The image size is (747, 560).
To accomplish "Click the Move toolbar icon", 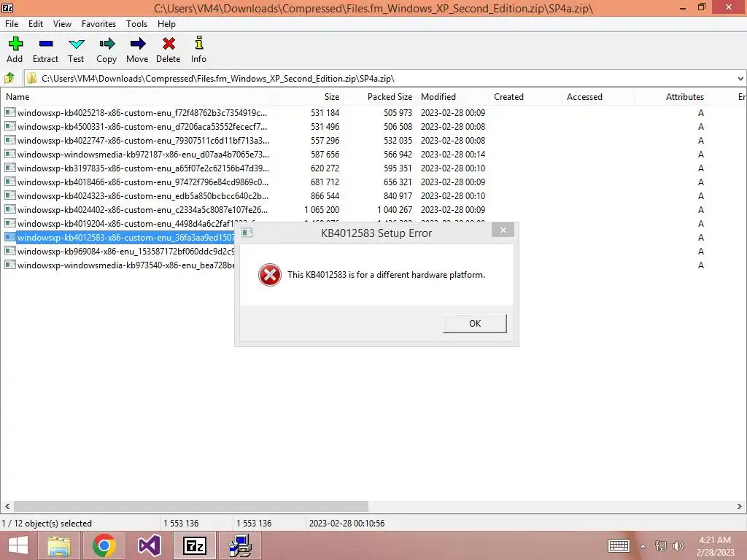I will pyautogui.click(x=138, y=44).
